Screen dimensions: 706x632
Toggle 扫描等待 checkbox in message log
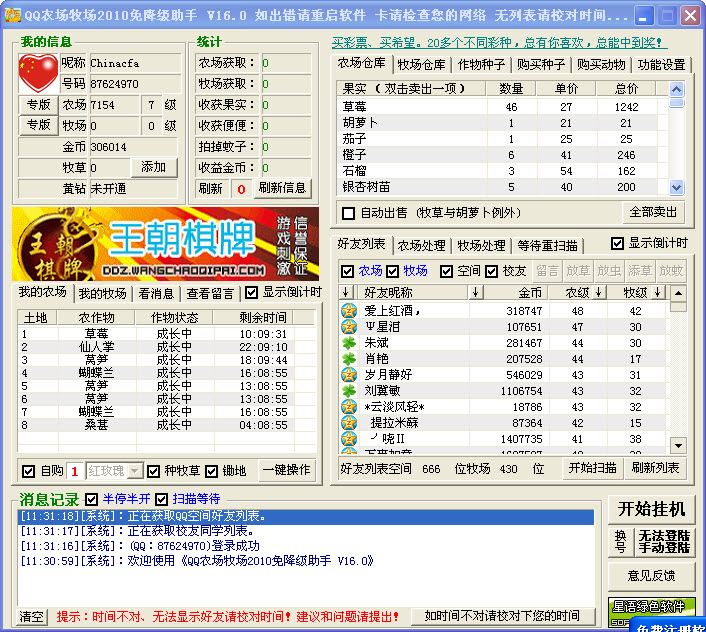[x=161, y=499]
